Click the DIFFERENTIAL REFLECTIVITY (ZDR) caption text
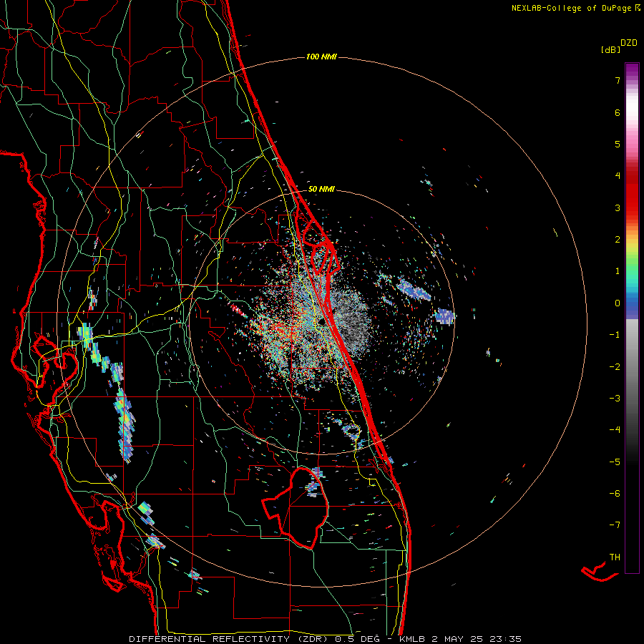The height and width of the screenshot is (644, 644). 230,639
